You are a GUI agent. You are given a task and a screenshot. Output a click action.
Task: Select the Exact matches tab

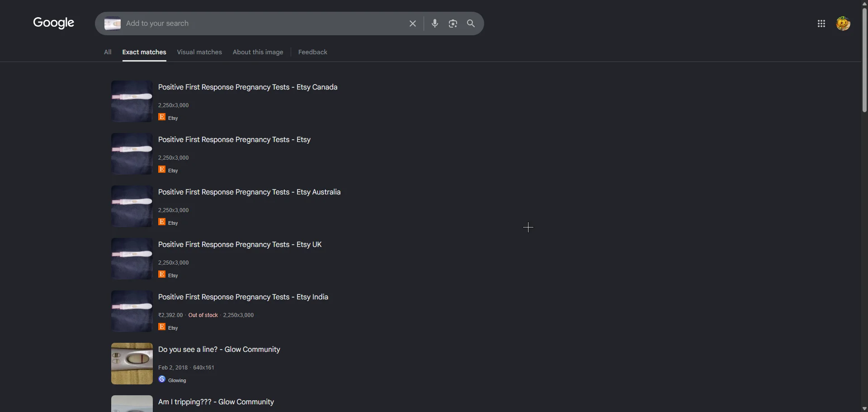pyautogui.click(x=144, y=52)
